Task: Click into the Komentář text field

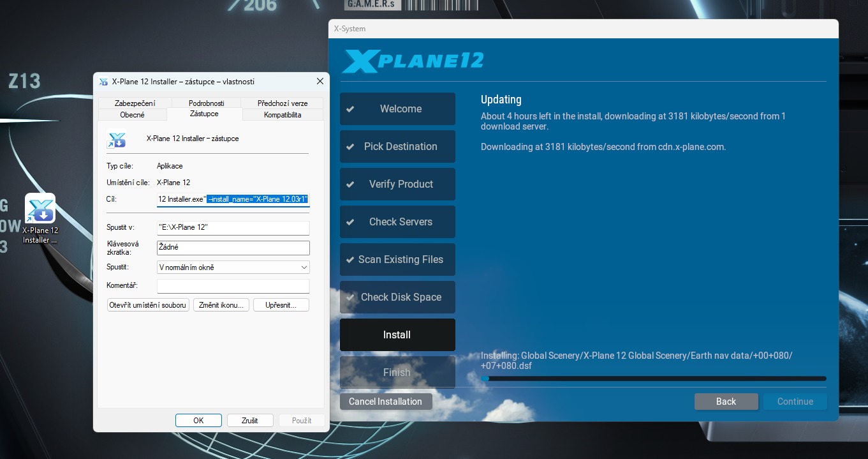Action: (233, 286)
